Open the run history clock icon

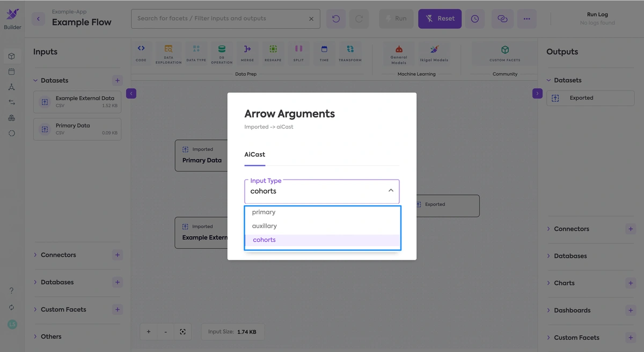(475, 19)
